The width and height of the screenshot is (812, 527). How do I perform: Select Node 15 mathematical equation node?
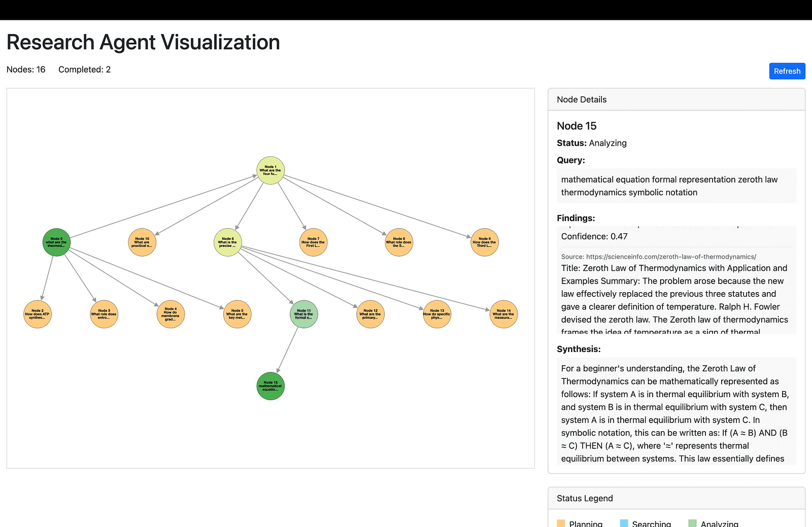[x=270, y=387]
